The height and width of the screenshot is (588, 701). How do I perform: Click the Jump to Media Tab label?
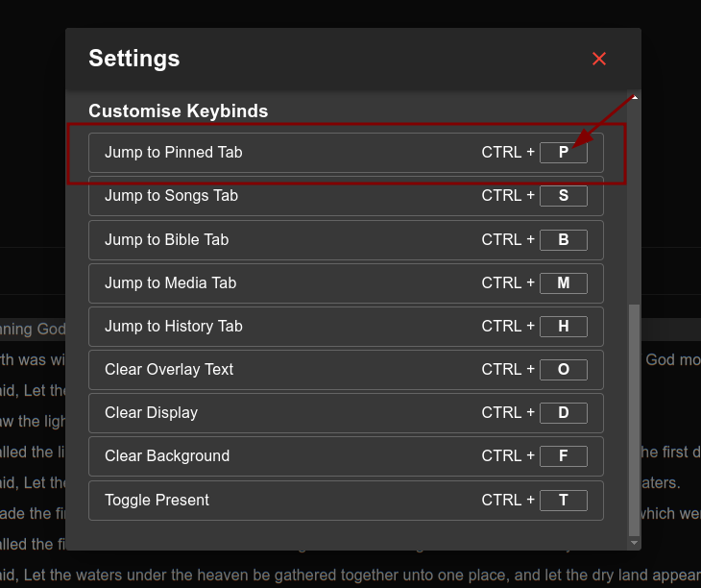170,283
